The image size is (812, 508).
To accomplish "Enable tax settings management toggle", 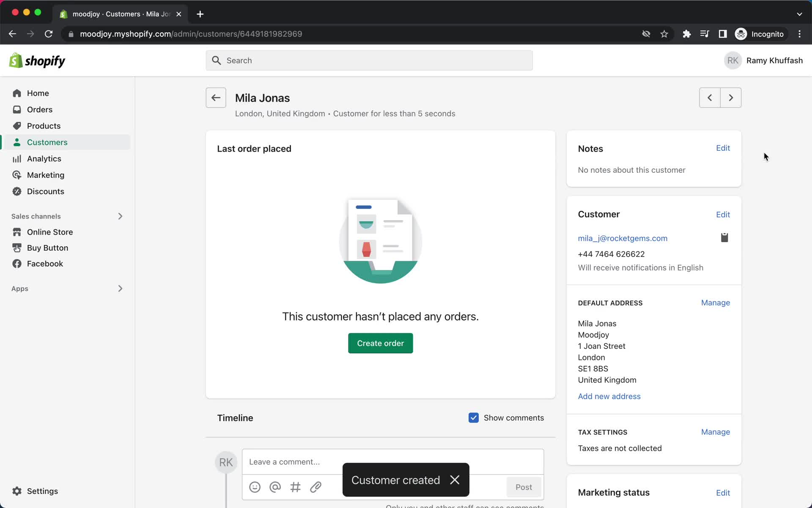I will (715, 432).
